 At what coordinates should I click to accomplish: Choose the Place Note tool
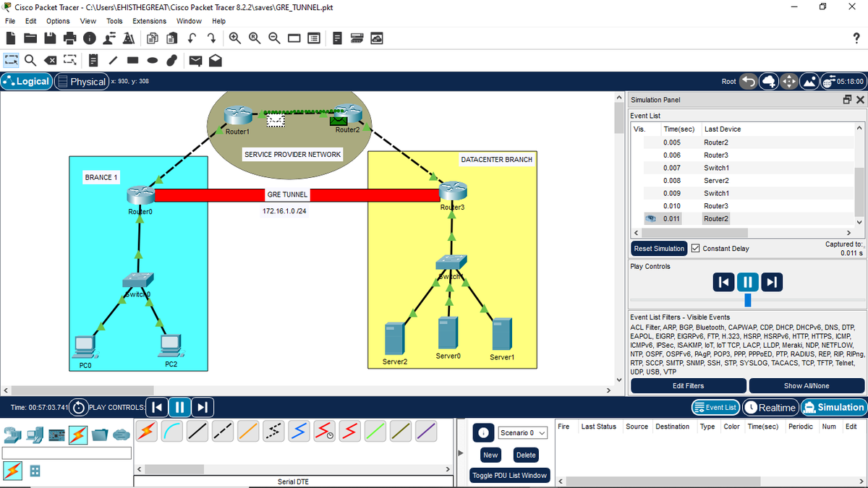click(94, 60)
